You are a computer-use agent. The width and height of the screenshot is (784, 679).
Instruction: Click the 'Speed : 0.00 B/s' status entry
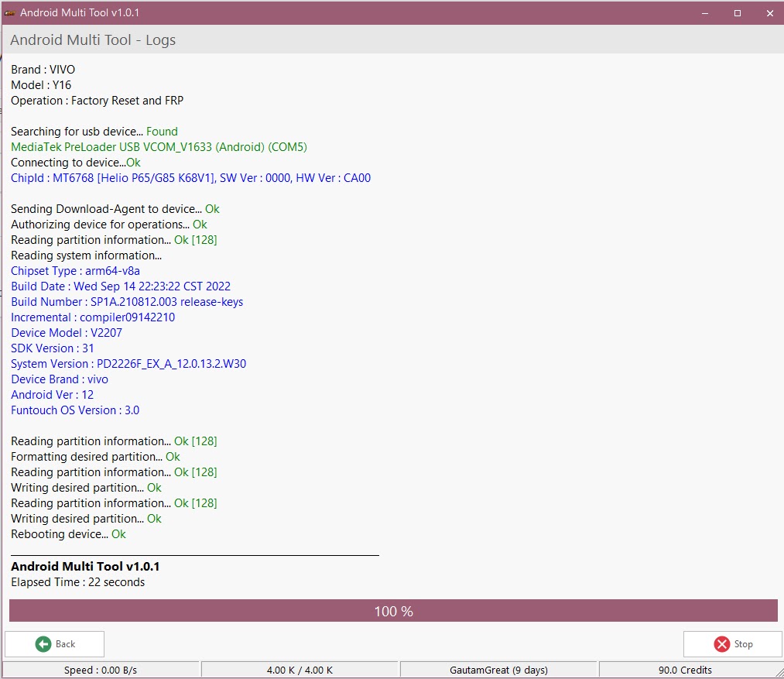pos(101,670)
